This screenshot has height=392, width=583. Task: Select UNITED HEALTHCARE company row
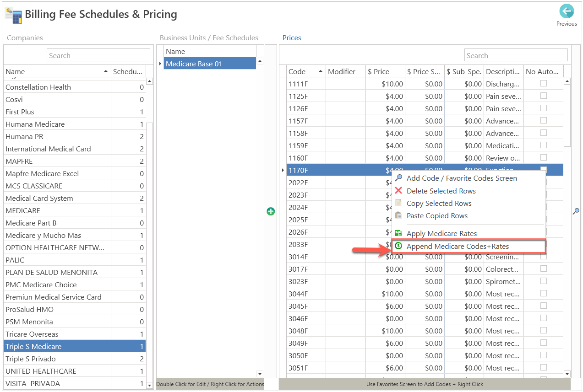coord(75,371)
